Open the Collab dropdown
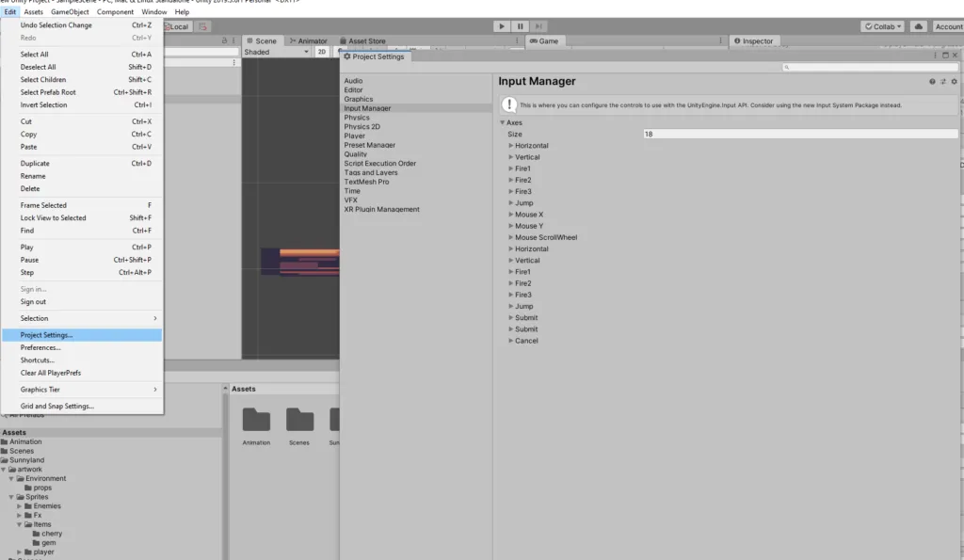964x560 pixels. click(883, 26)
